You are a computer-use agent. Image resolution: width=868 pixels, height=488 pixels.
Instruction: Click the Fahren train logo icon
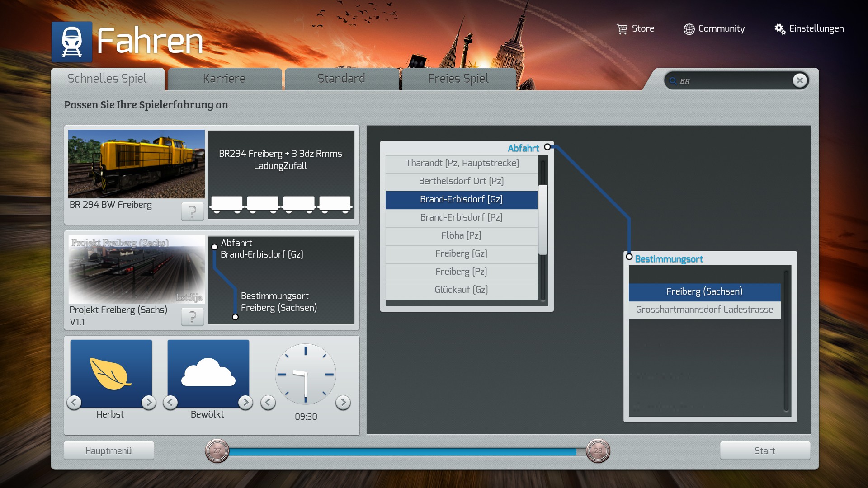[x=72, y=42]
